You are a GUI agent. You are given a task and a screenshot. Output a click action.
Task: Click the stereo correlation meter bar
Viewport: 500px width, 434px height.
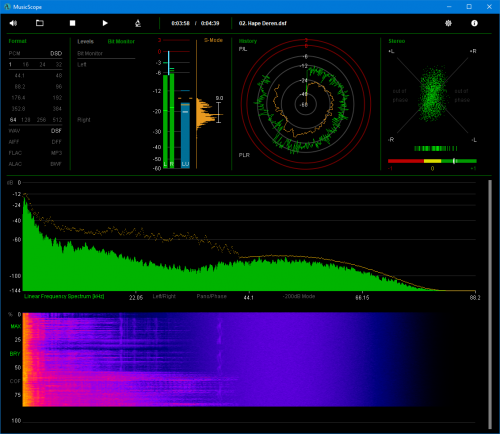(x=432, y=161)
